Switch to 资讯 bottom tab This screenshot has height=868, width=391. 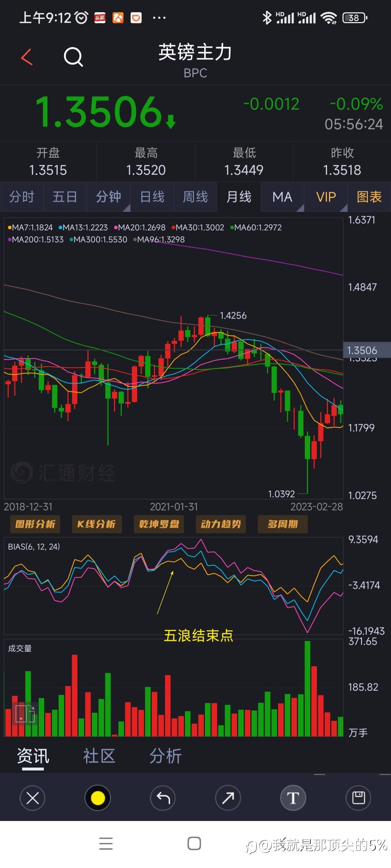(x=33, y=756)
